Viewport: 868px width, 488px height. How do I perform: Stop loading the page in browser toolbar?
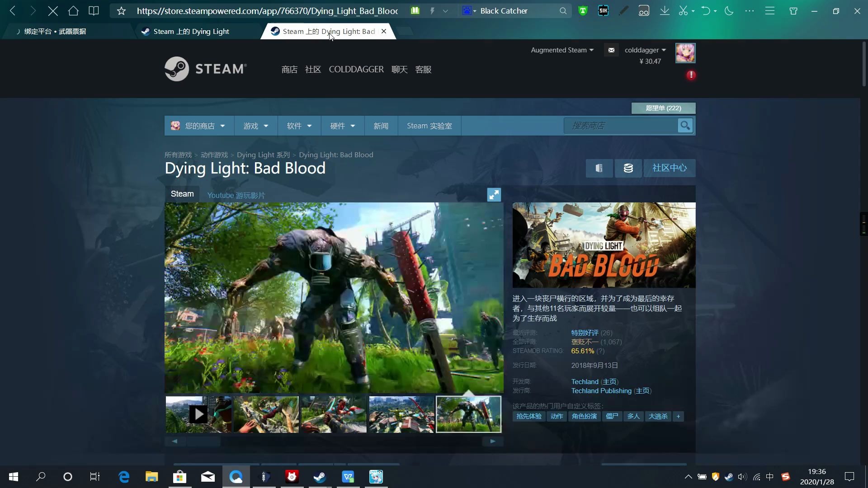53,11
